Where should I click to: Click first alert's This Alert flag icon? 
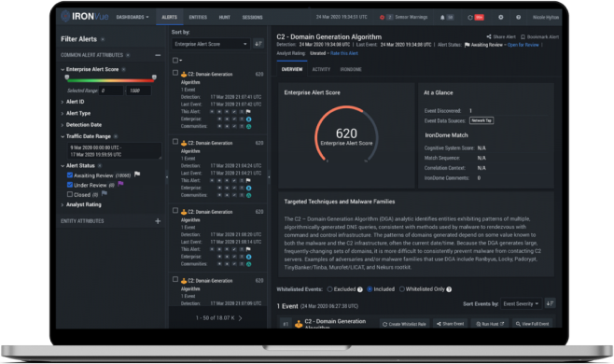click(248, 112)
